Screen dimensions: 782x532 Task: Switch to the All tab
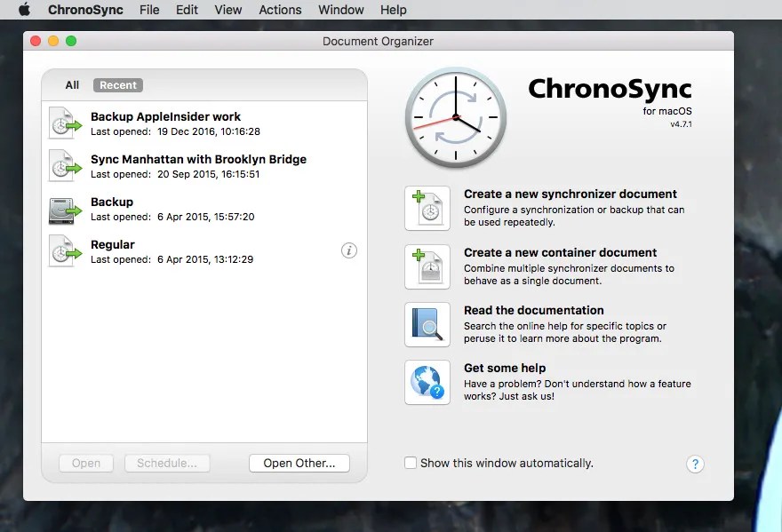(x=71, y=84)
